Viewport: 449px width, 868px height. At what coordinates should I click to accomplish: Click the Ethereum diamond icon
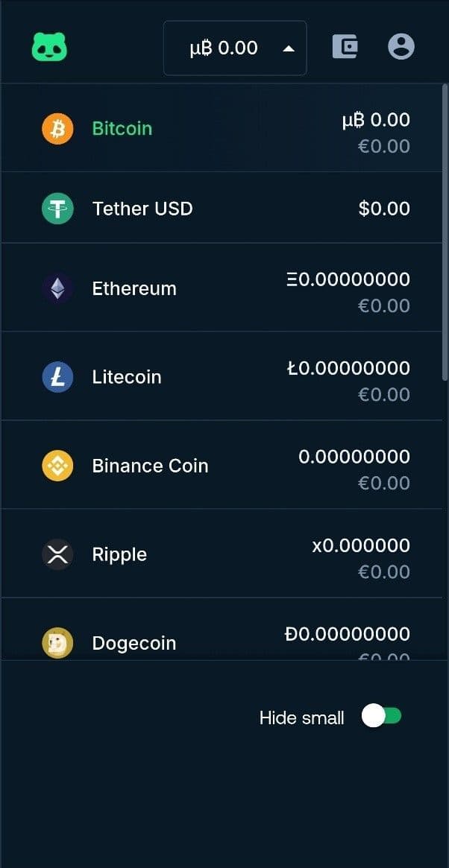point(57,288)
